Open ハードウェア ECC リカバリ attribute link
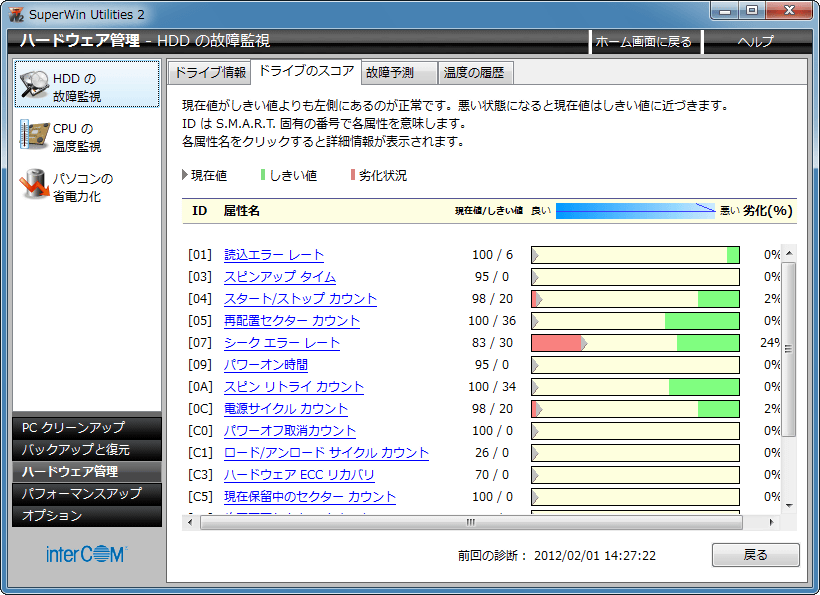Screen dimensions: 820x595 [299, 474]
